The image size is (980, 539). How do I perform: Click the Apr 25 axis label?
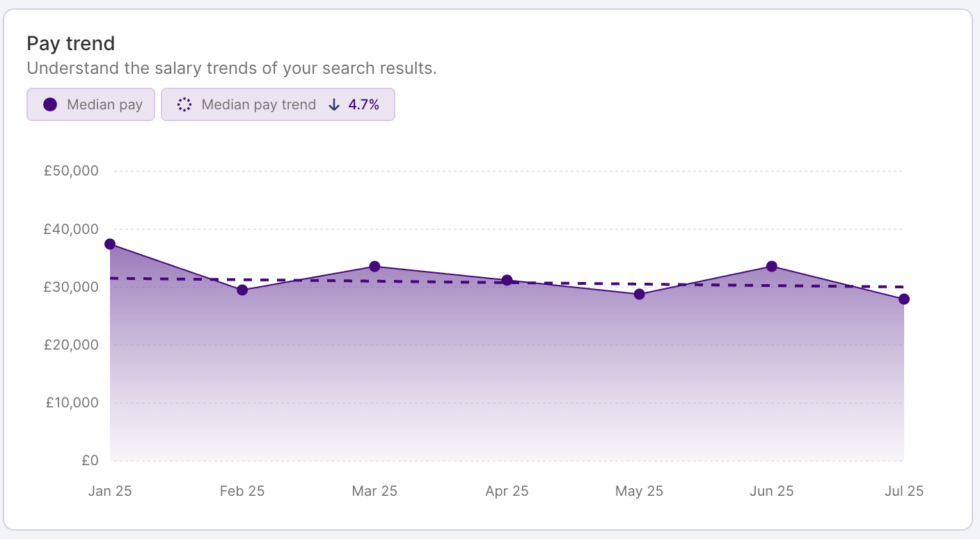507,491
